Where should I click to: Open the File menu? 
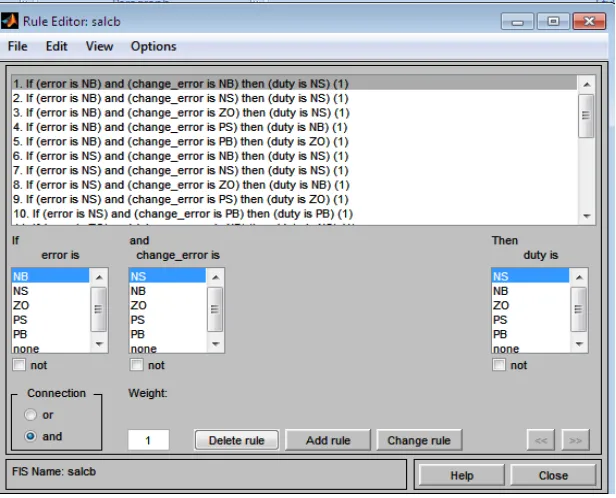click(x=17, y=46)
